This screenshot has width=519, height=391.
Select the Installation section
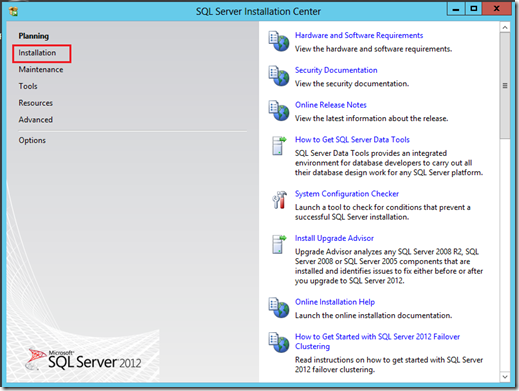pos(37,53)
